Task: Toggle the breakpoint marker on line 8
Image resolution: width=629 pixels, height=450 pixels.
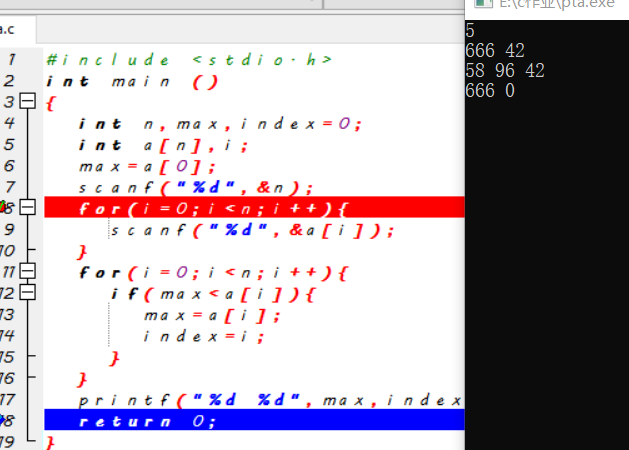Action: 2,207
